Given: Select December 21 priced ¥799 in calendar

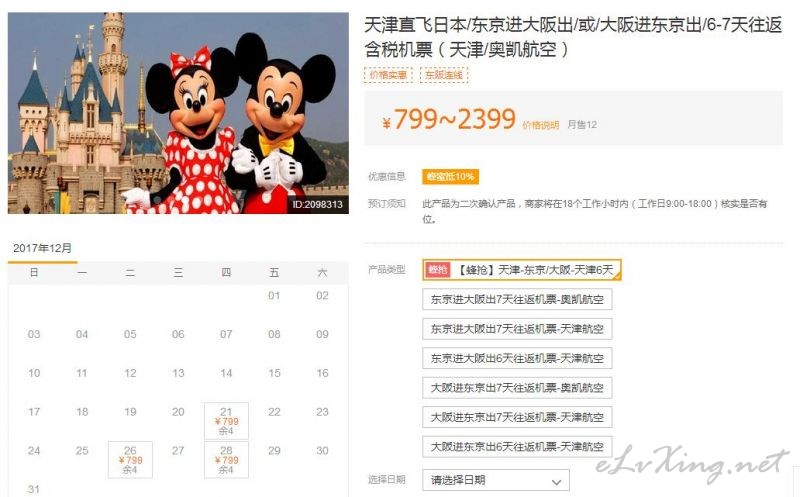Looking at the screenshot, I should pyautogui.click(x=226, y=421).
